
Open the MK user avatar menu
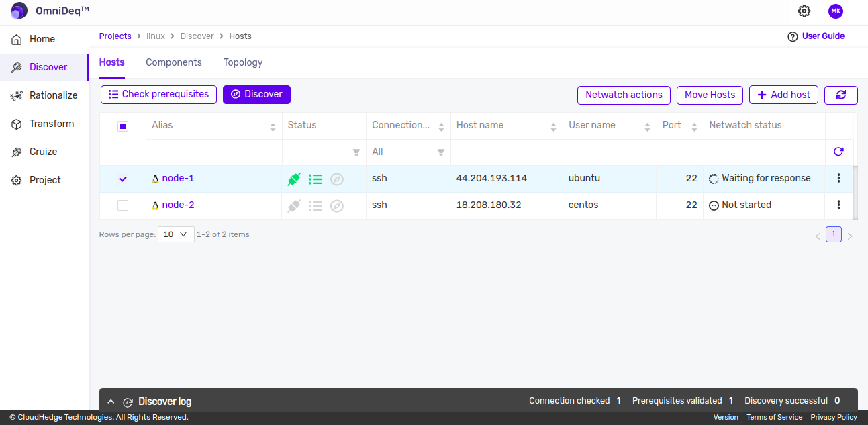835,11
